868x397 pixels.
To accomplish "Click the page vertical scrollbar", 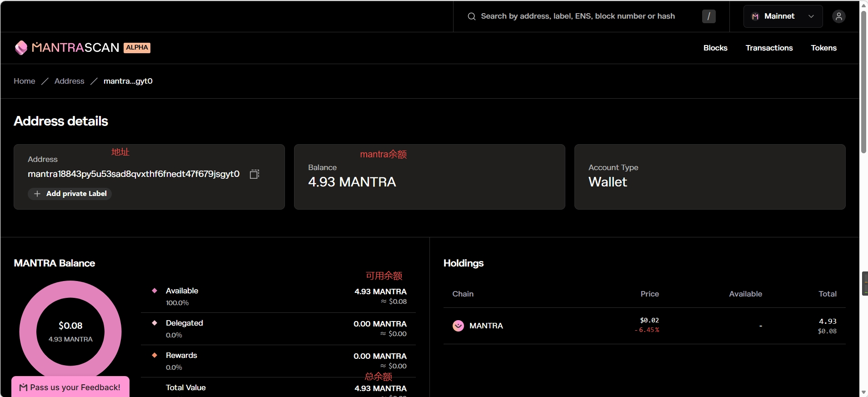I will click(863, 82).
